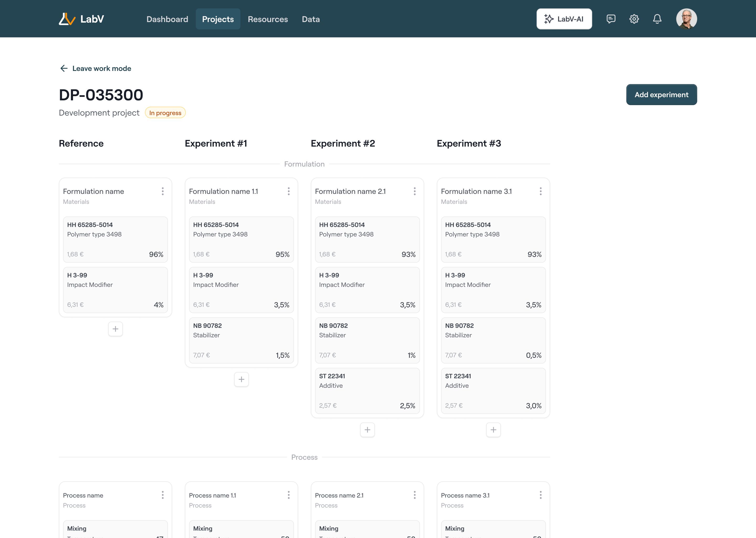Switch to Data section
This screenshot has width=756, height=538.
coord(311,19)
